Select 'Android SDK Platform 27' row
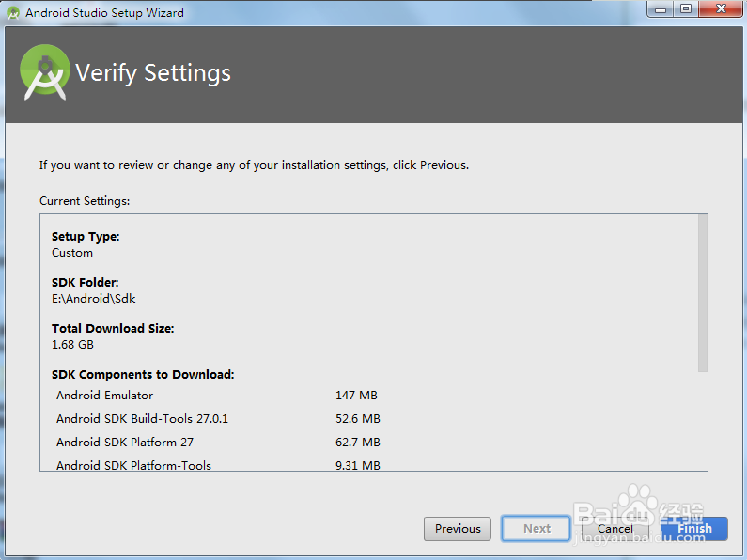This screenshot has height=560, width=747. (x=218, y=442)
